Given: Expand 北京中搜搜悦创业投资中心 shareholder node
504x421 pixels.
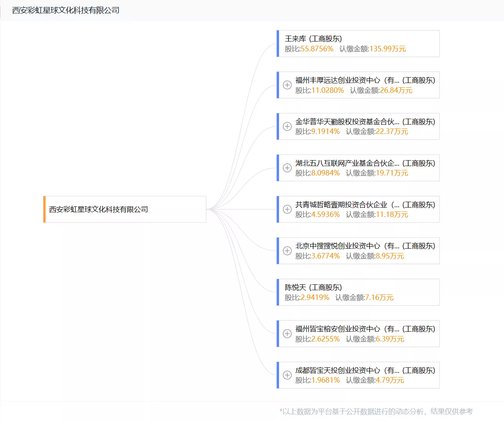Looking at the screenshot, I should 287,251.
